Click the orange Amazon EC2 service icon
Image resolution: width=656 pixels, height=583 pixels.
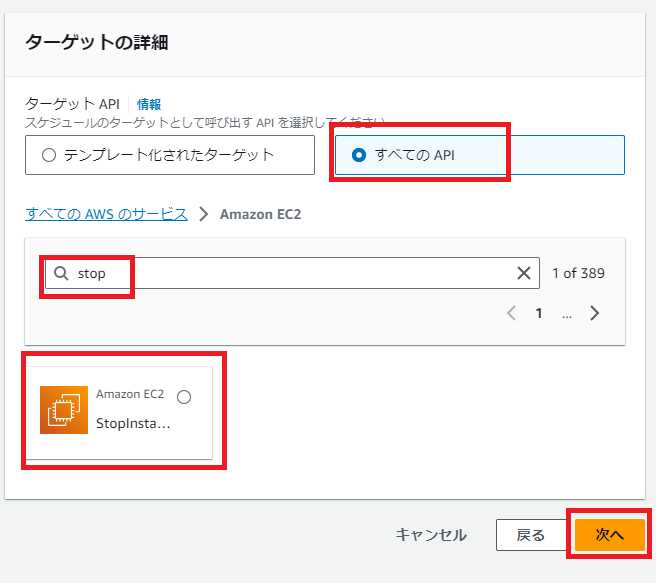[64, 410]
